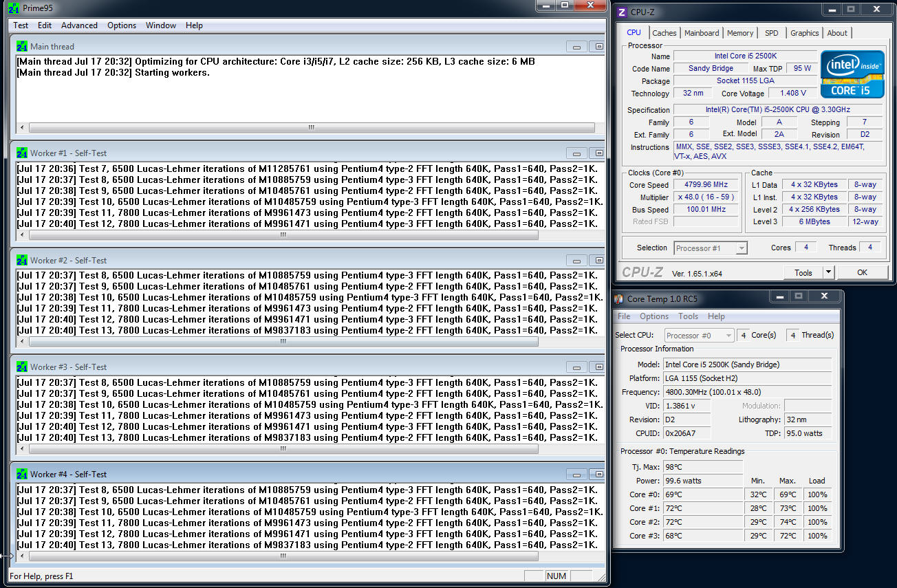
Task: Click the Power reading 99.6 watts
Action: point(703,481)
